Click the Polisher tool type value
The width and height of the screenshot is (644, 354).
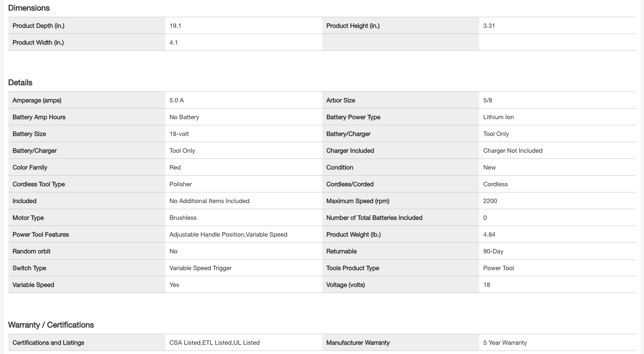click(x=180, y=185)
